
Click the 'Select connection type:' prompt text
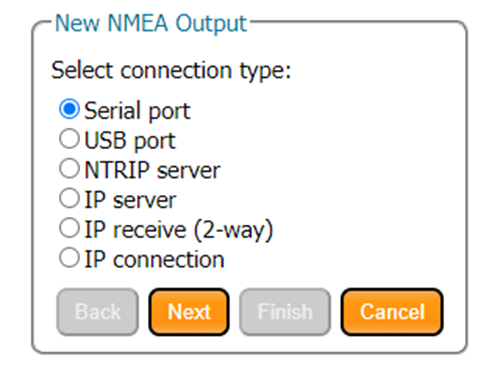(171, 70)
